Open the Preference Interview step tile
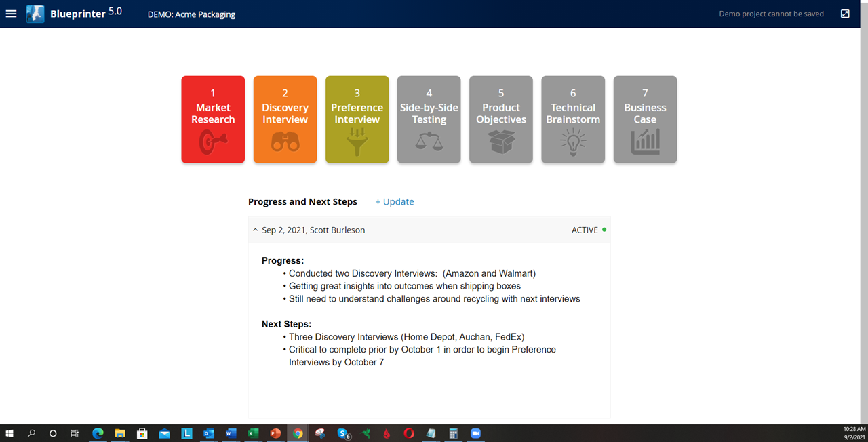868x442 pixels. tap(357, 119)
